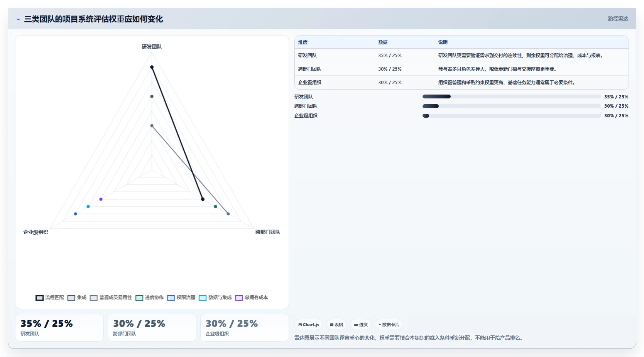Select the 数据卡片 chip
Image resolution: width=644 pixels, height=357 pixels.
click(x=389, y=325)
